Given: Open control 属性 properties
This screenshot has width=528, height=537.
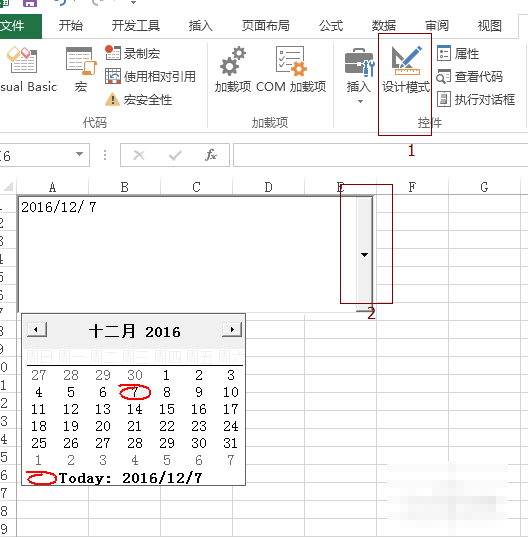Looking at the screenshot, I should (x=458, y=53).
